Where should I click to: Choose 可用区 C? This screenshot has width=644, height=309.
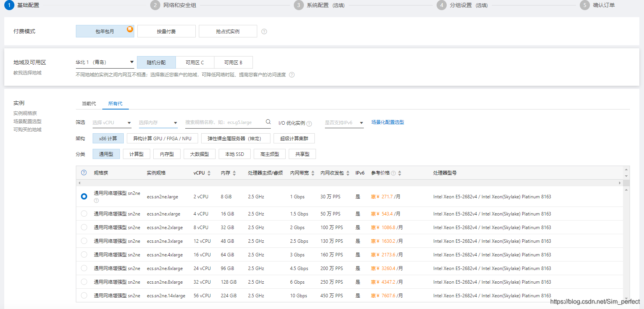195,62
